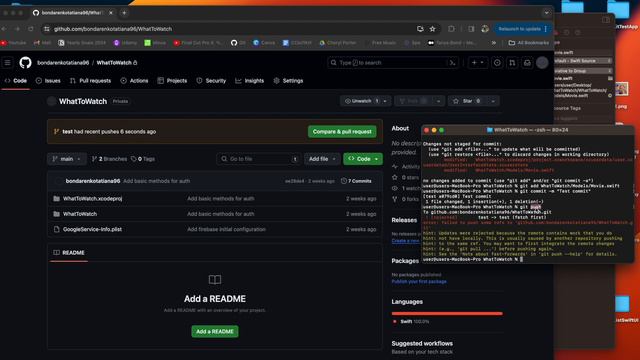
Task: Open the Chrome tab search dropdown
Action: click(x=546, y=13)
